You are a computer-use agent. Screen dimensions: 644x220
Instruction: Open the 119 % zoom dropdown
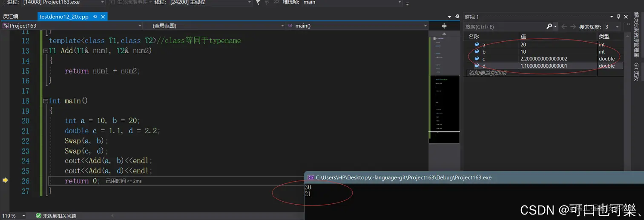tap(13, 216)
